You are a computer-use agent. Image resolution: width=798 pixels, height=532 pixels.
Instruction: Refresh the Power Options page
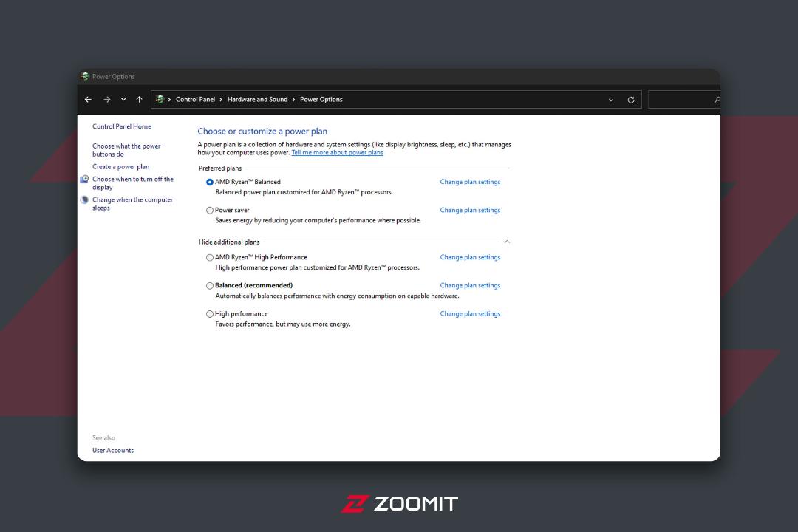point(631,100)
